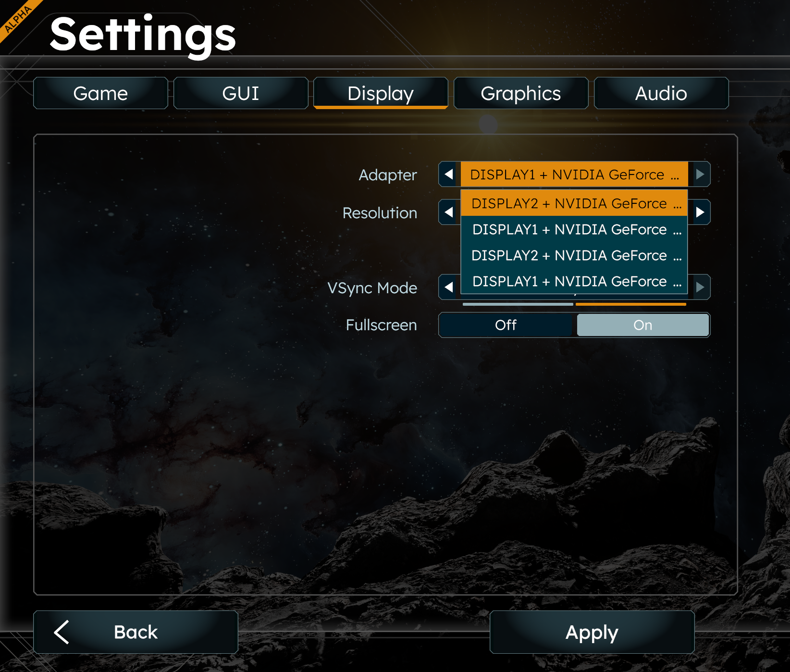Switch to the Graphics tab
This screenshot has width=790, height=672.
[521, 93]
